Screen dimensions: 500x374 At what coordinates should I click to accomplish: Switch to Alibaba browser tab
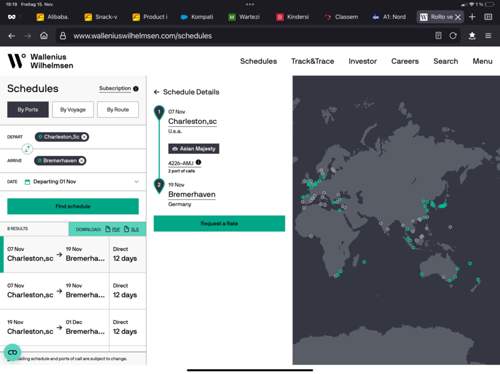tap(53, 17)
